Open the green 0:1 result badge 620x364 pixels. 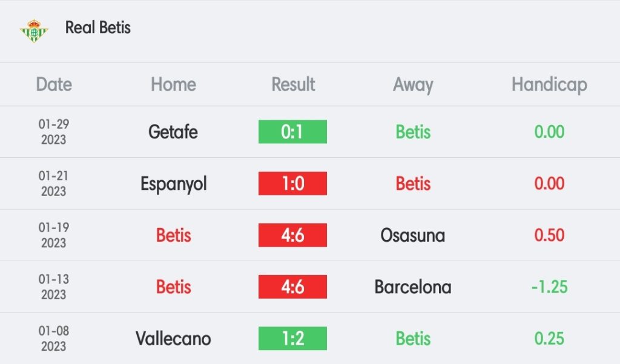point(292,131)
